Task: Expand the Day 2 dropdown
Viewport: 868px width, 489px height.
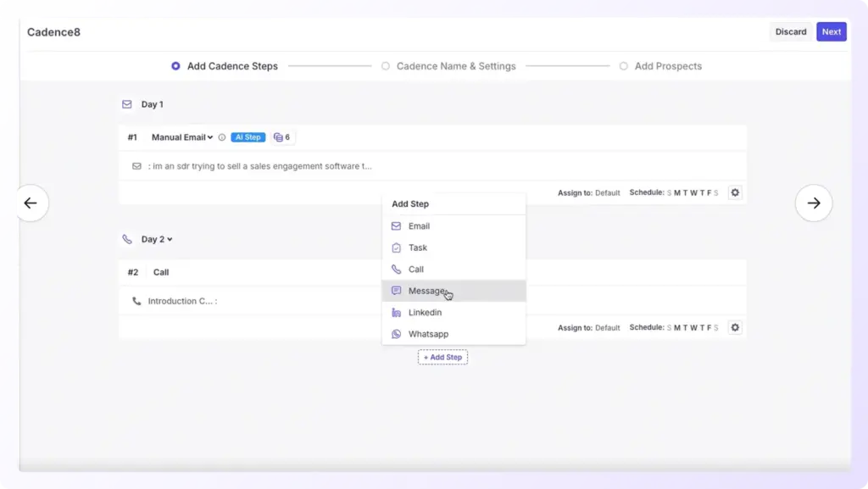Action: point(153,239)
